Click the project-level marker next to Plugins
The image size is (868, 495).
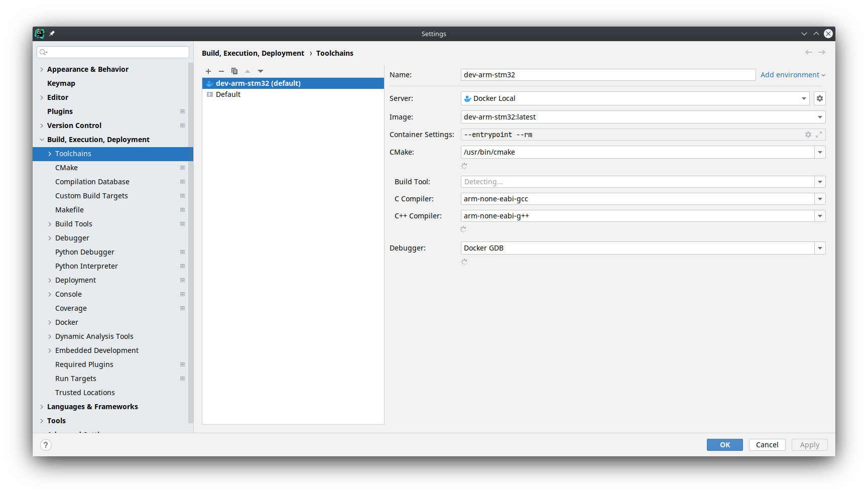pyautogui.click(x=182, y=111)
